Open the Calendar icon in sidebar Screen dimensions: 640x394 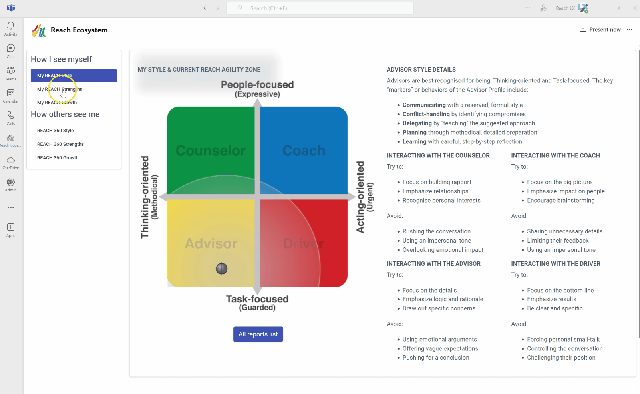pyautogui.click(x=11, y=95)
